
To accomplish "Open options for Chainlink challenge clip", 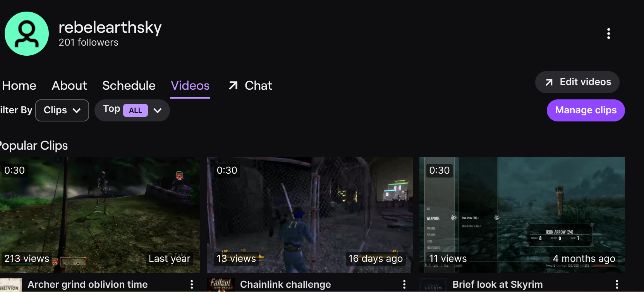I will click(404, 285).
